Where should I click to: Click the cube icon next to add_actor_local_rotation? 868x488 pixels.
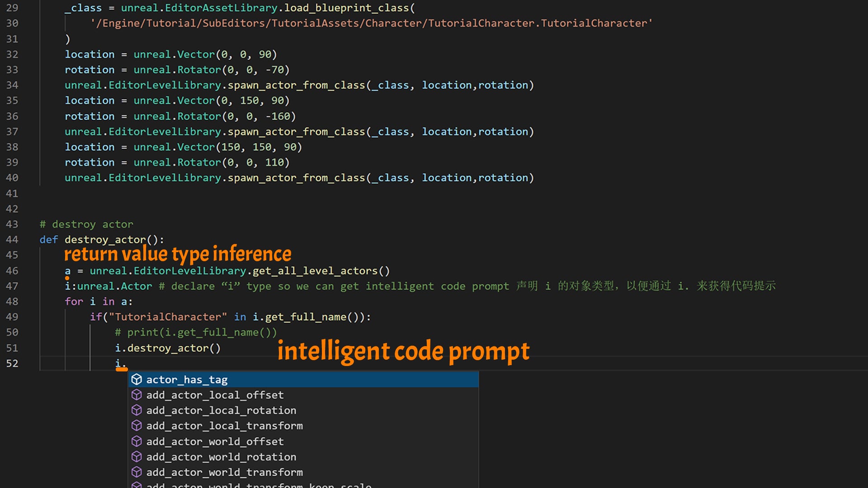[137, 410]
